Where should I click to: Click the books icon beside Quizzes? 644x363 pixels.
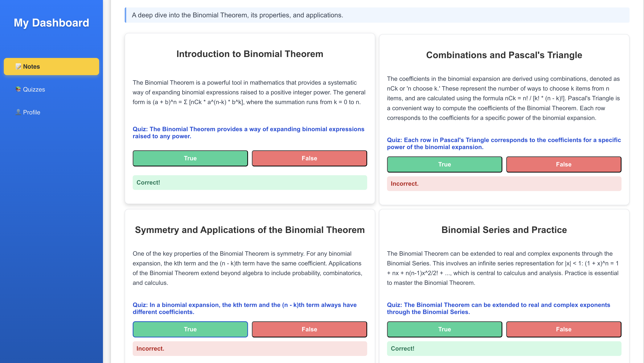[x=18, y=89]
